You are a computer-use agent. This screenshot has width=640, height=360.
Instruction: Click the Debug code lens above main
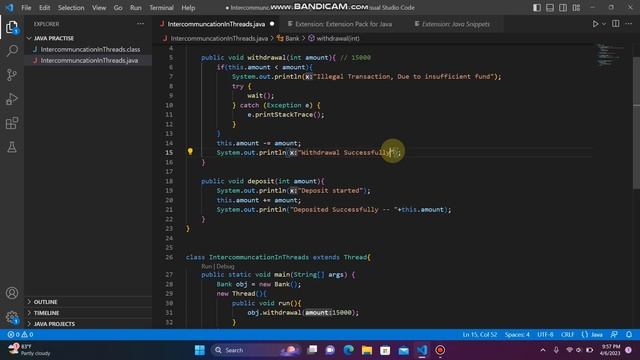tap(225, 266)
